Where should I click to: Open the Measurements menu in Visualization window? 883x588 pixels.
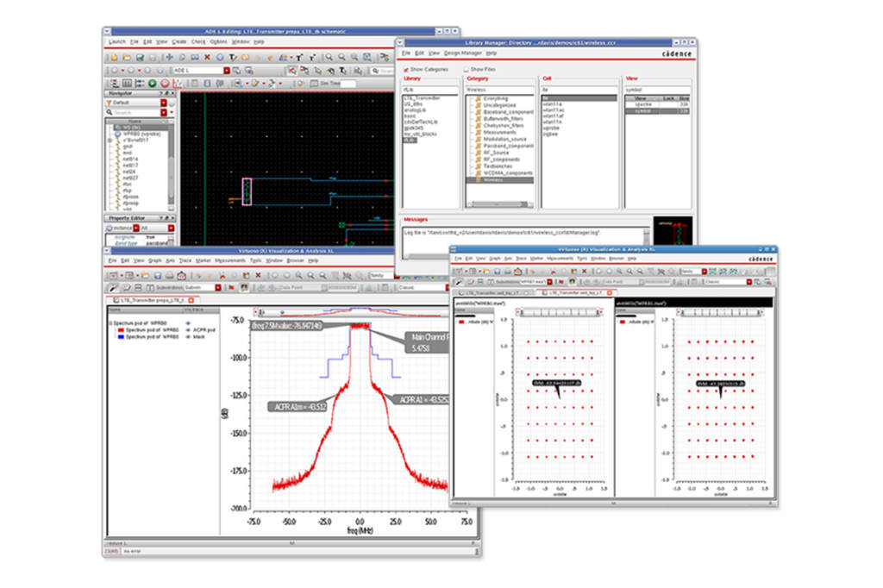click(x=229, y=260)
